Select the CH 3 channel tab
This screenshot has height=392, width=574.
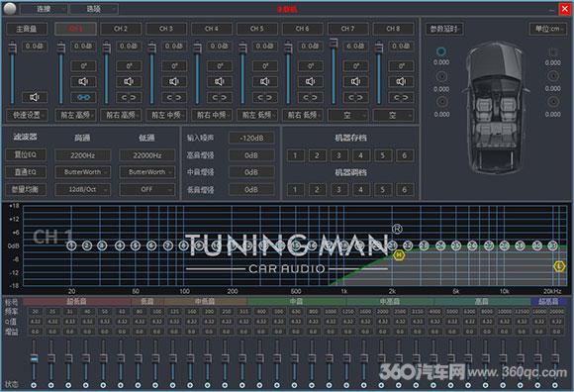(166, 29)
